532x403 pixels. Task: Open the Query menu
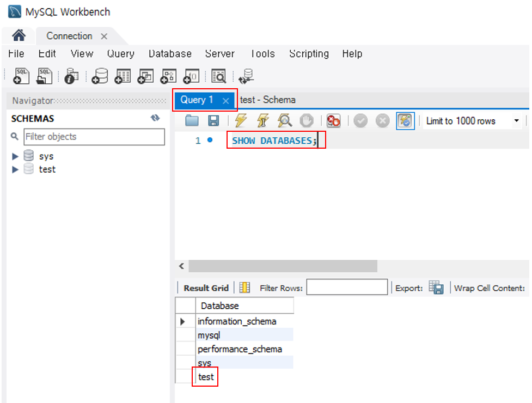pos(121,53)
